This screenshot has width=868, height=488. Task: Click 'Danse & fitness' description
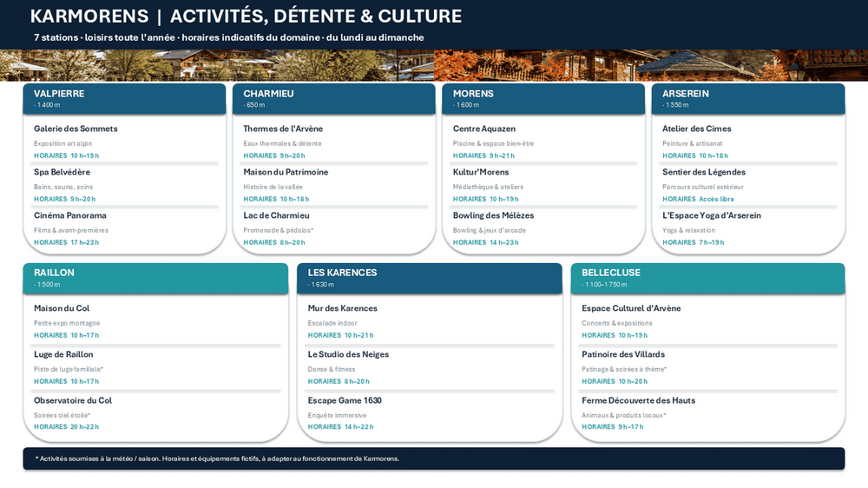(332, 369)
